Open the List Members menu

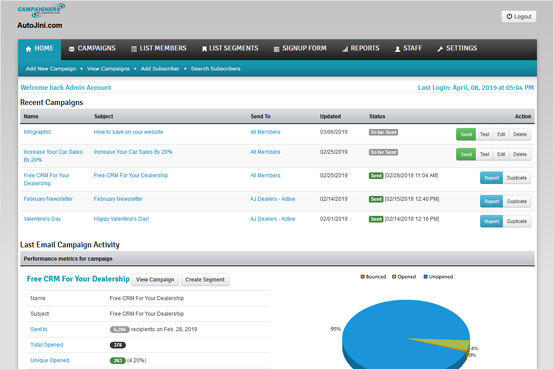(159, 48)
